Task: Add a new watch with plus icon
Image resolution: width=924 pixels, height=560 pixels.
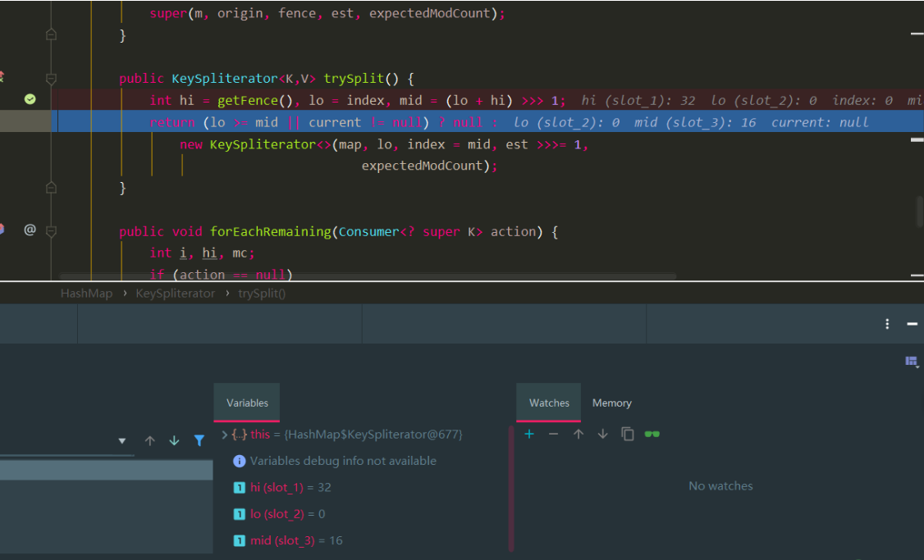Action: pyautogui.click(x=529, y=434)
